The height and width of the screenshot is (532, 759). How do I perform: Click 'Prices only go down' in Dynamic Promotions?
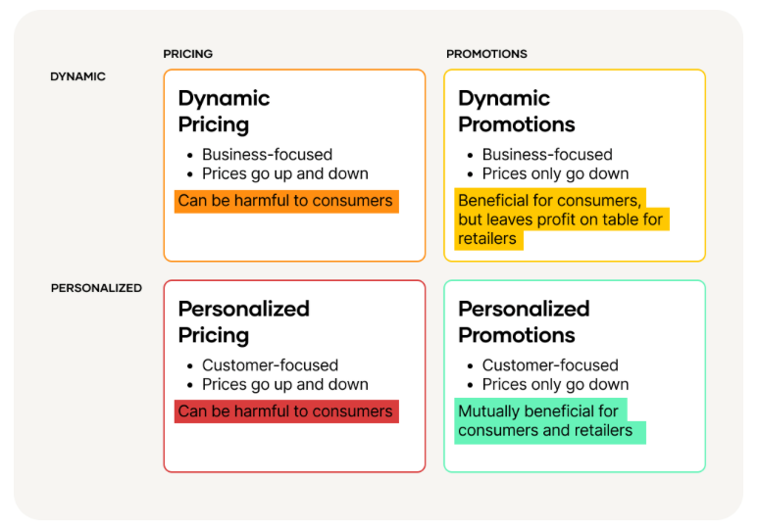555,173
